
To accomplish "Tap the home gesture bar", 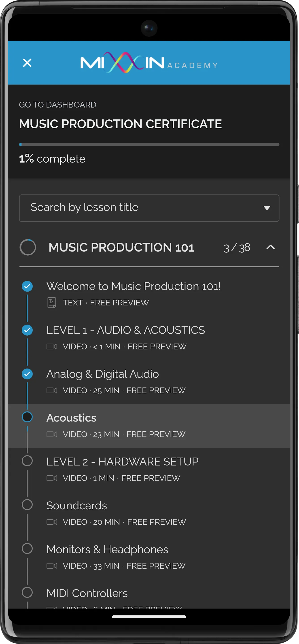I will tap(149, 617).
